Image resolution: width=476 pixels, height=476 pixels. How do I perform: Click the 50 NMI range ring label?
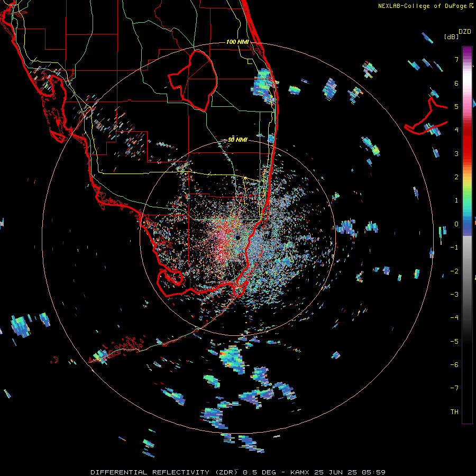237,140
